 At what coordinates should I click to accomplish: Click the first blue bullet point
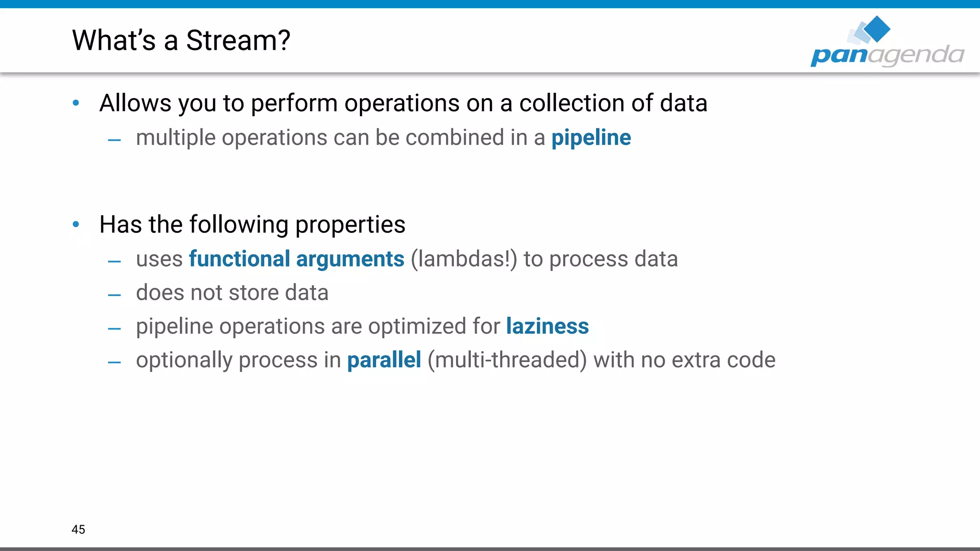tap(76, 103)
